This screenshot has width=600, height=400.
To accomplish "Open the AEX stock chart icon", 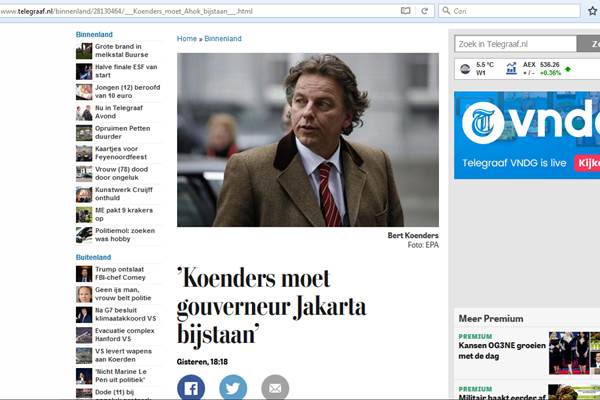I will click(x=511, y=69).
